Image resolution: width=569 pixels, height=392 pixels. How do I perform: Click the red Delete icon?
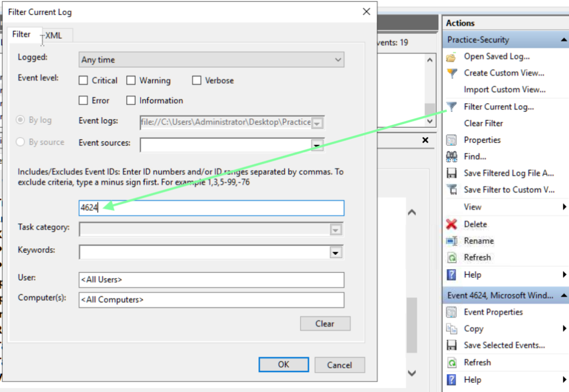tap(452, 224)
